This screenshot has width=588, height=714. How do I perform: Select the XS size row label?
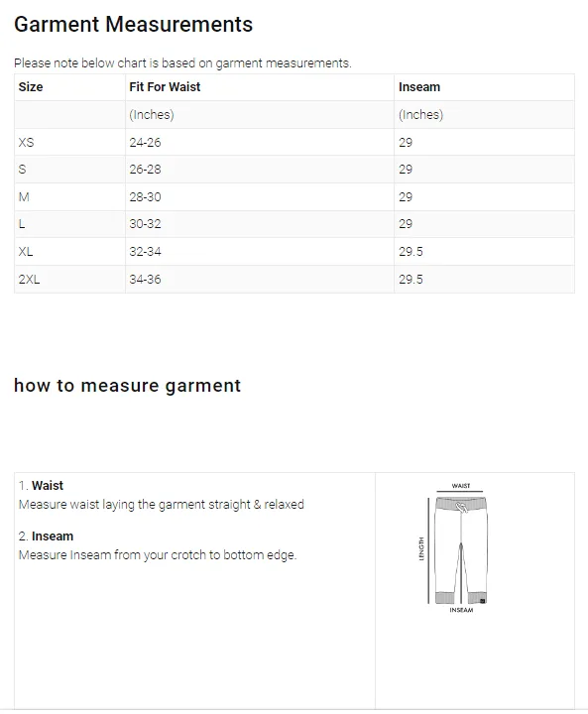(26, 142)
